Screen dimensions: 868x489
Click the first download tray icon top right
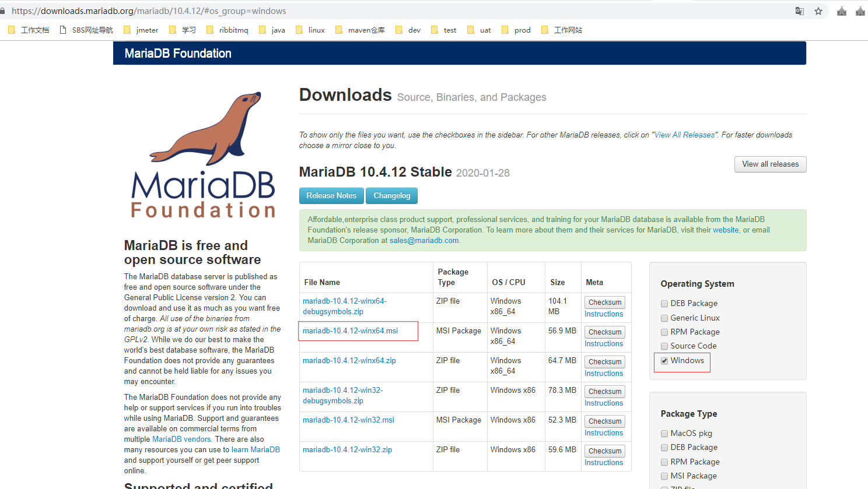[x=841, y=10]
